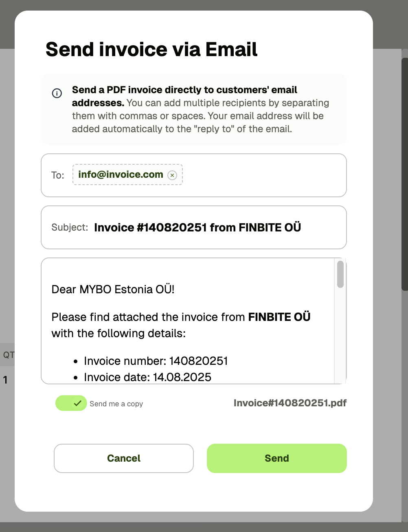Click the 'Send me a copy' label text
This screenshot has height=532, width=408.
pos(116,404)
